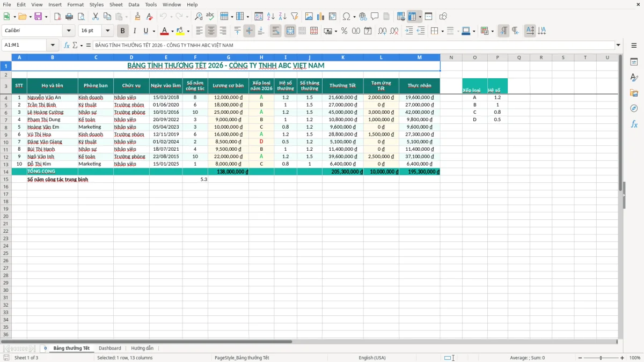Expand the Font Color dropdown arrow
644x362 pixels.
(172, 31)
